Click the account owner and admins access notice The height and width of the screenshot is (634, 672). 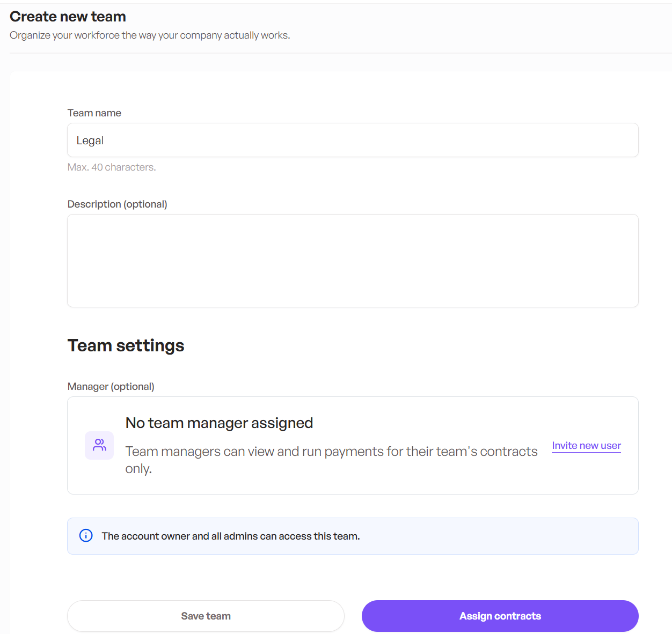(353, 536)
